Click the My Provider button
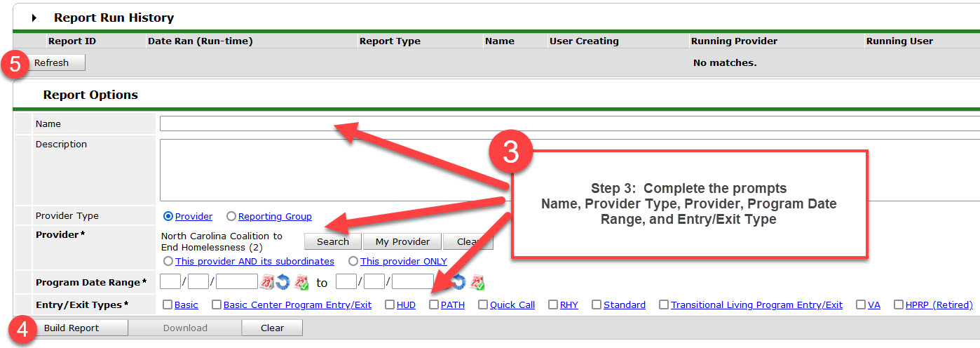Screen dimensions: 980x348 [402, 241]
